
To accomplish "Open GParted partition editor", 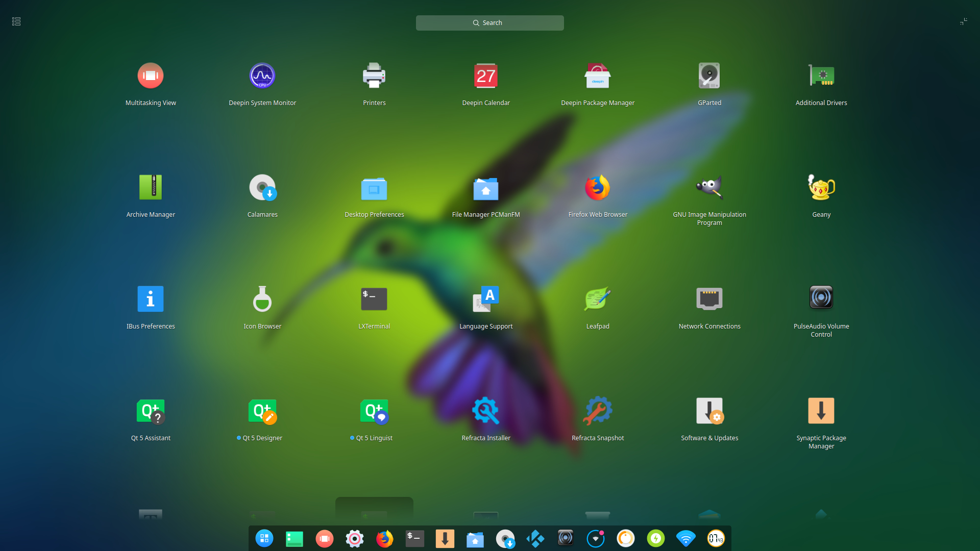I will tap(709, 76).
